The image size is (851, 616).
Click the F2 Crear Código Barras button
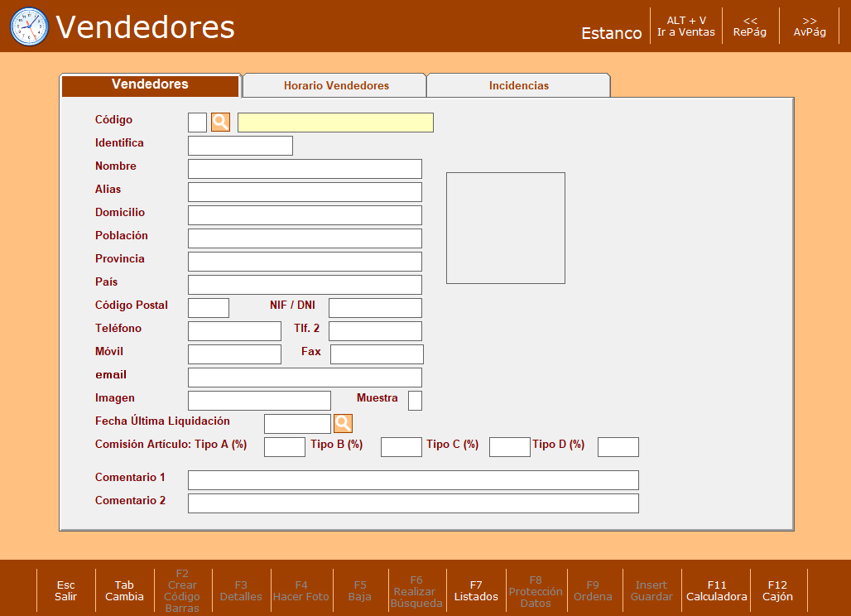pos(182,590)
